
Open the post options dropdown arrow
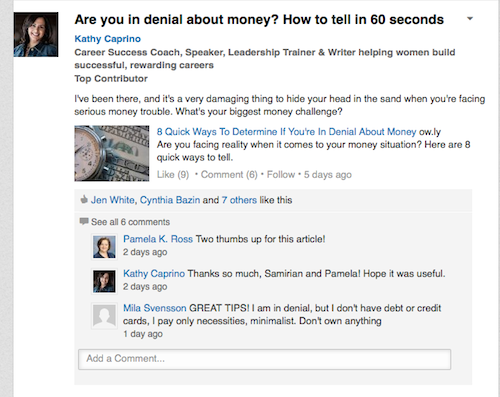tap(470, 19)
